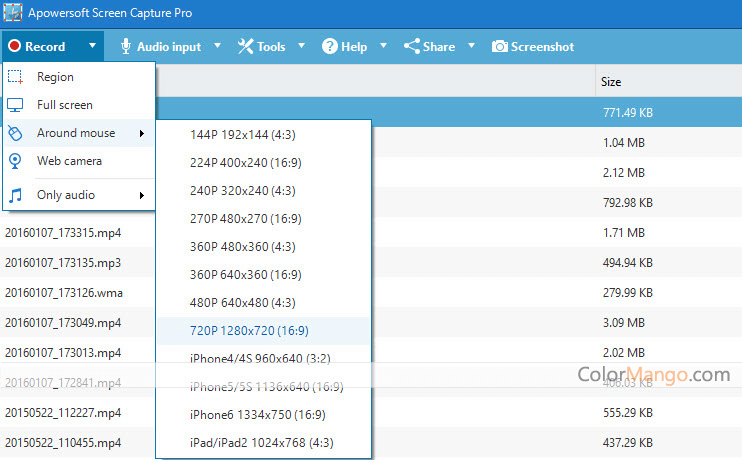Click the Audio input button label

point(169,47)
